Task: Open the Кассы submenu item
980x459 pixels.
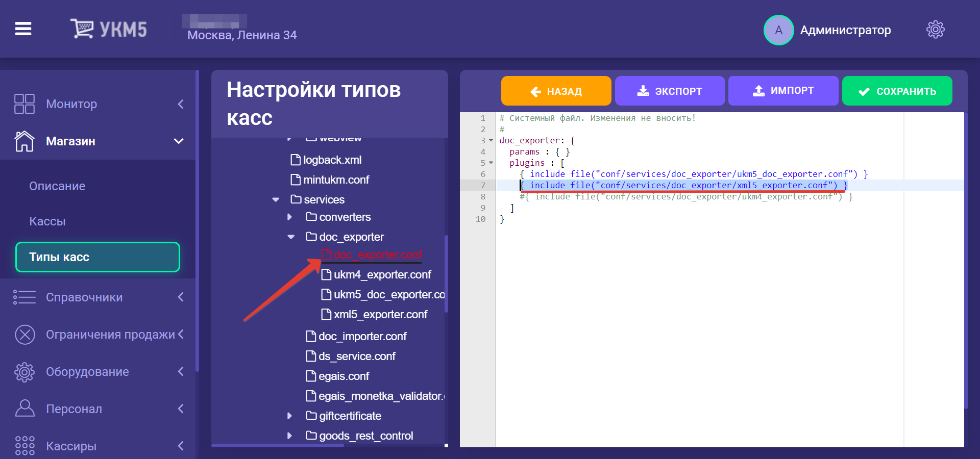Action: pos(47,221)
